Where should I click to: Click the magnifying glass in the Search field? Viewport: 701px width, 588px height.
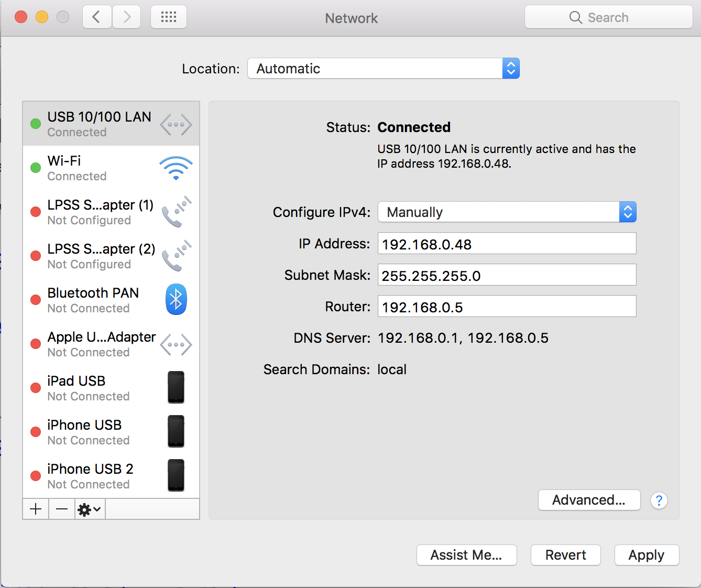pyautogui.click(x=575, y=17)
